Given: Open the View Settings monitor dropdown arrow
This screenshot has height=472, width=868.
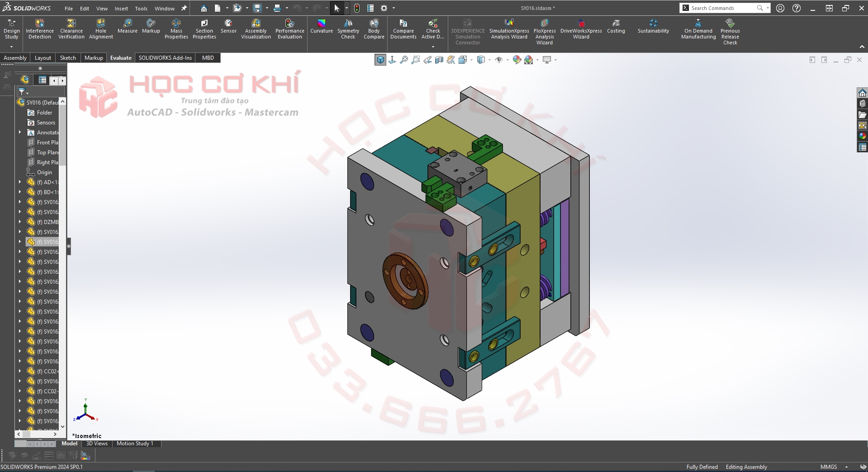Looking at the screenshot, I should coord(555,60).
